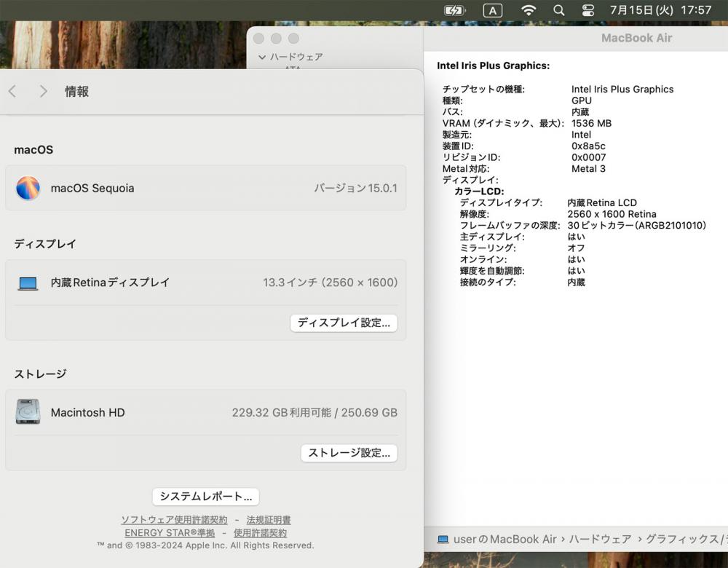
Task: Select userのMacBook Air in path bar
Action: (505, 539)
